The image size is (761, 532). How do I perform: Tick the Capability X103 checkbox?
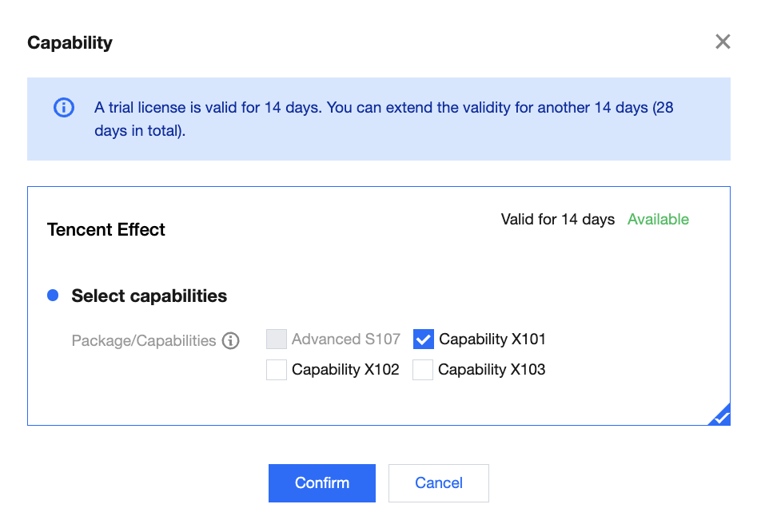point(423,370)
